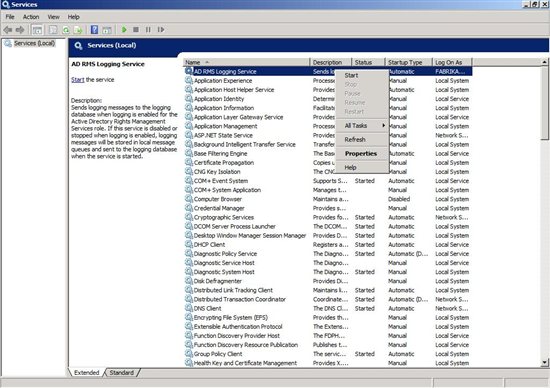Click the Start Service play icon

[x=124, y=30]
